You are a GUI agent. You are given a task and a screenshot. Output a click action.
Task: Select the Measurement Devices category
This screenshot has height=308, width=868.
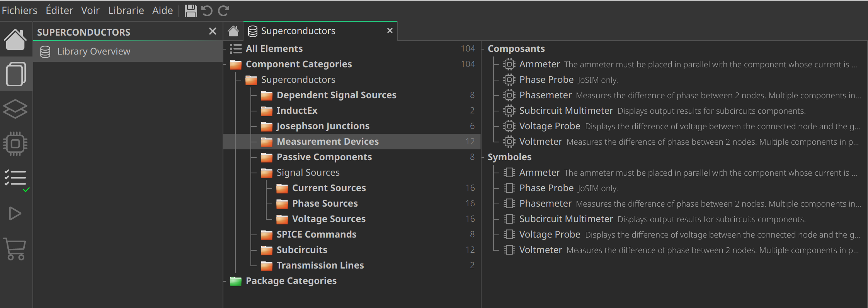click(352, 142)
